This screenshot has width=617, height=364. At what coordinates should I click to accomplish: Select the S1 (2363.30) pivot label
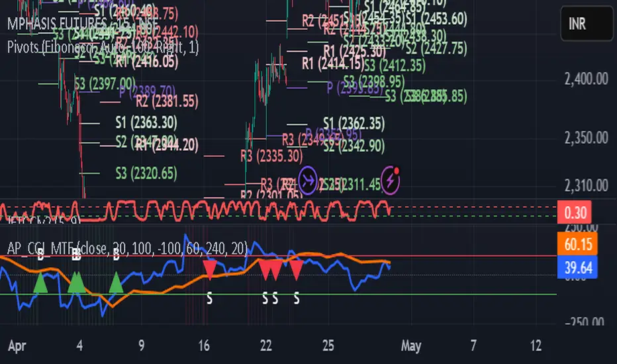point(146,122)
